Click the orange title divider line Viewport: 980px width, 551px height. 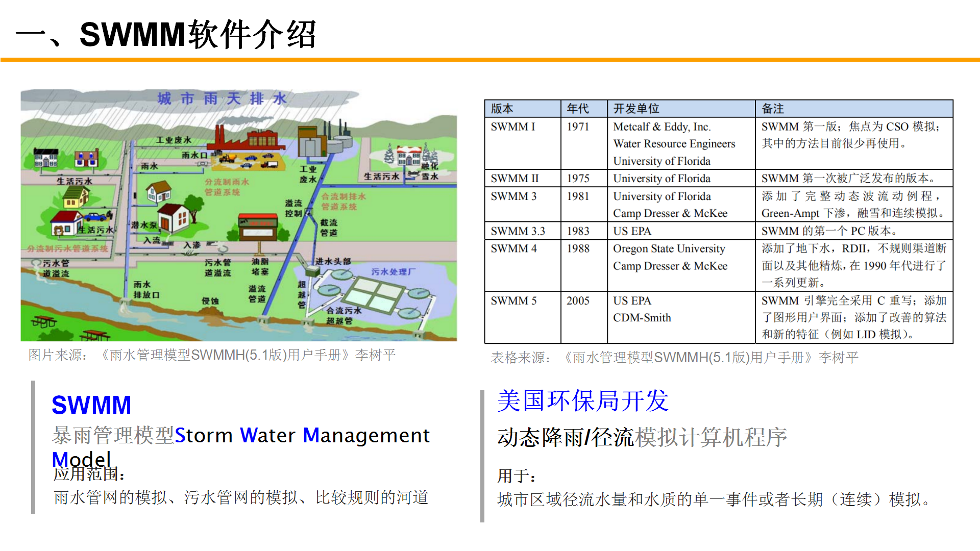pos(490,60)
